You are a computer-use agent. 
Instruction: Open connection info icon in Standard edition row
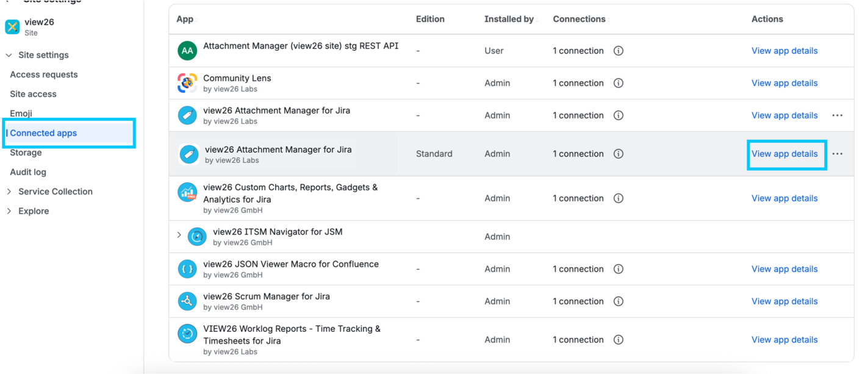point(618,154)
